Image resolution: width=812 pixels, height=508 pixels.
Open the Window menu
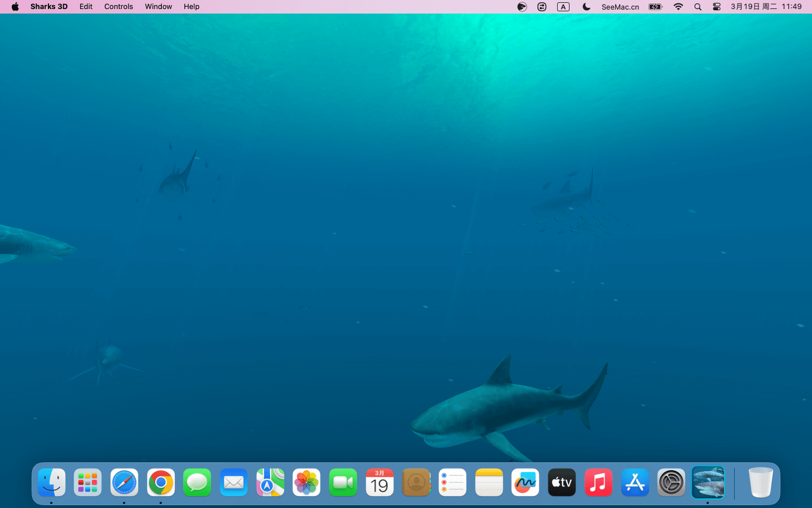point(158,7)
